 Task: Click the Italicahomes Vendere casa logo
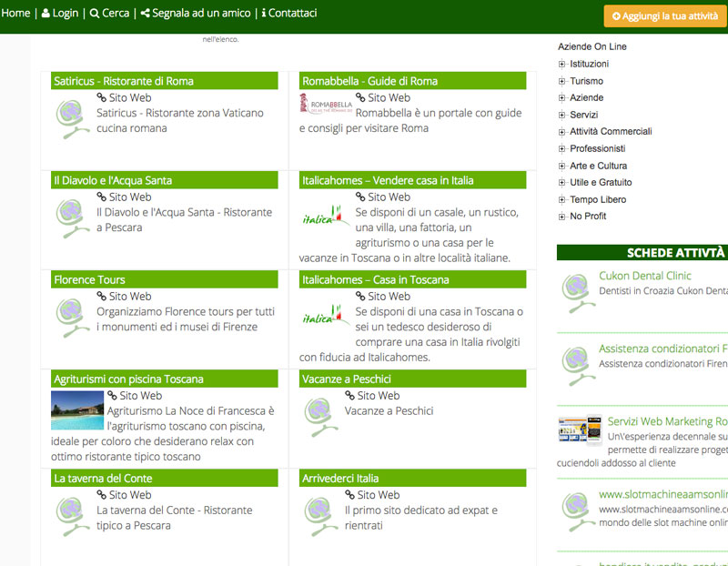326,216
